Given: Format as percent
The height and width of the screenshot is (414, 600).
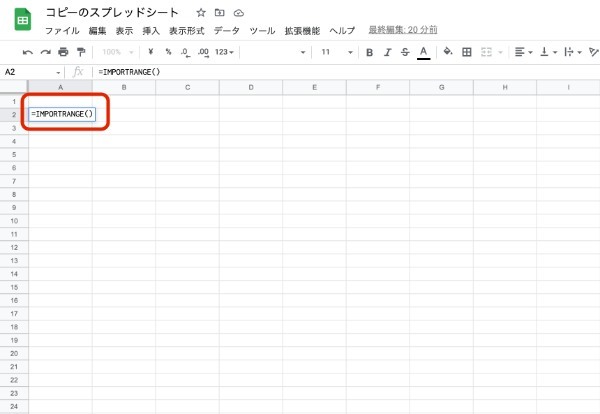Looking at the screenshot, I should (x=168, y=52).
